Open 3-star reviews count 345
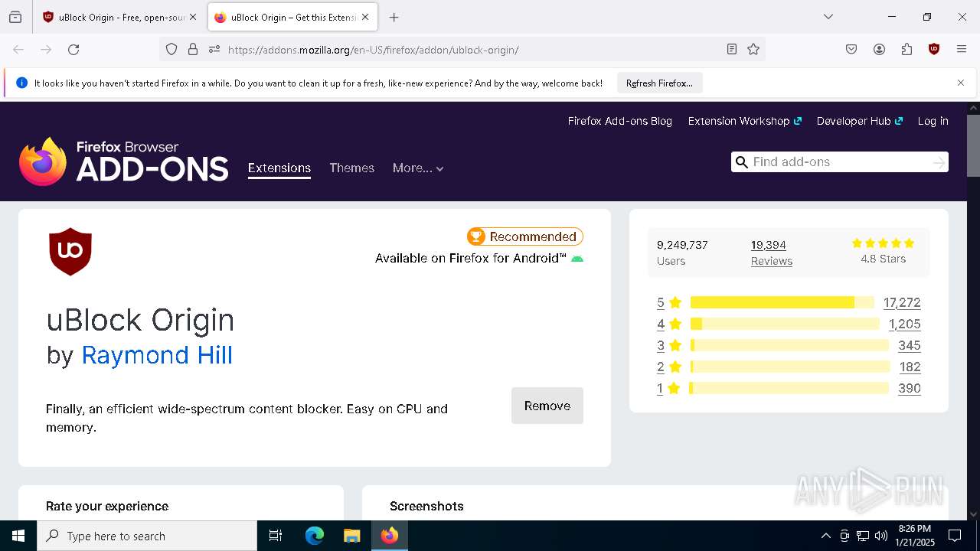The height and width of the screenshot is (551, 980). click(x=910, y=345)
